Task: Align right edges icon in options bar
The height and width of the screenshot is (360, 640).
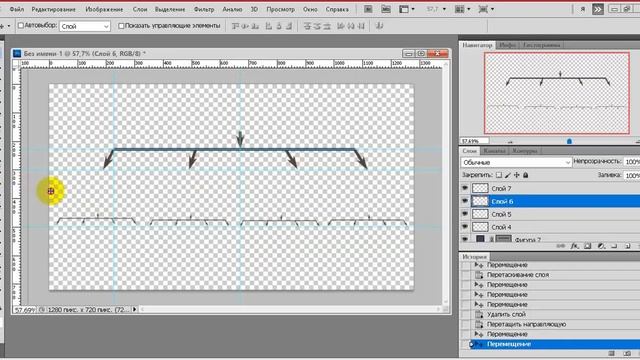Action: (289, 26)
